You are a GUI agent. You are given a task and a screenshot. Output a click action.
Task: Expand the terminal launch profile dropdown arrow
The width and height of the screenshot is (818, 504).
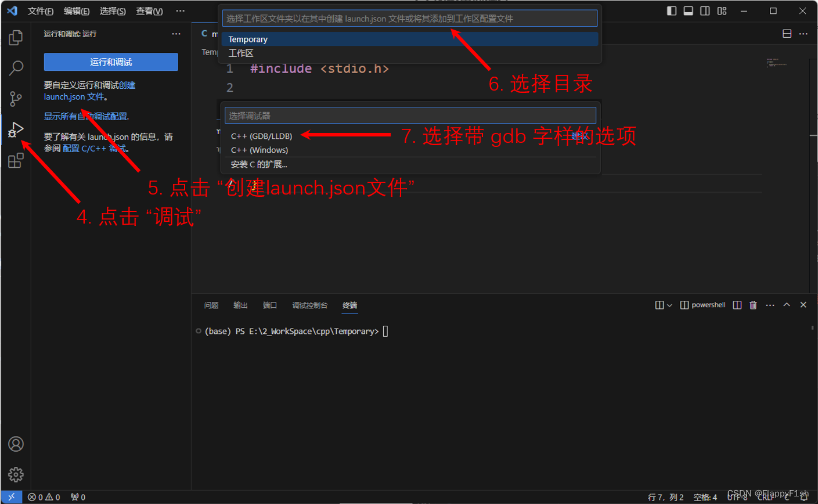pyautogui.click(x=669, y=305)
